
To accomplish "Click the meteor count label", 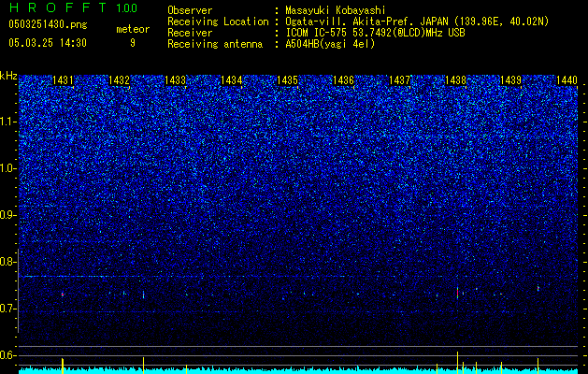I will coord(133,29).
